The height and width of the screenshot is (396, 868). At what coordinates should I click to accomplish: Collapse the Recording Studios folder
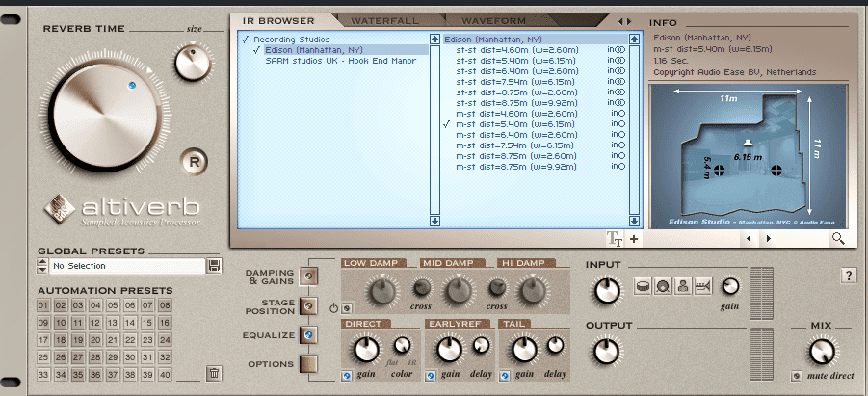click(x=245, y=40)
